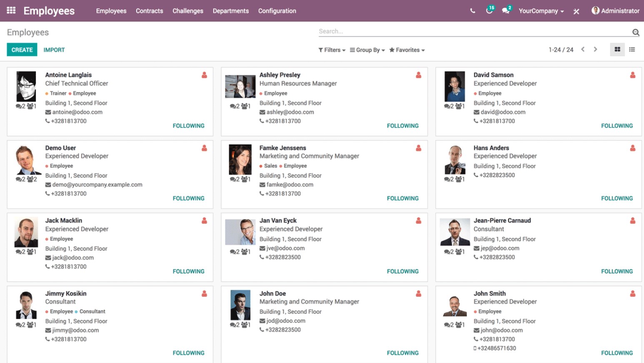Image resolution: width=644 pixels, height=363 pixels.
Task: Click antoine@odoo.com email link
Action: [77, 112]
